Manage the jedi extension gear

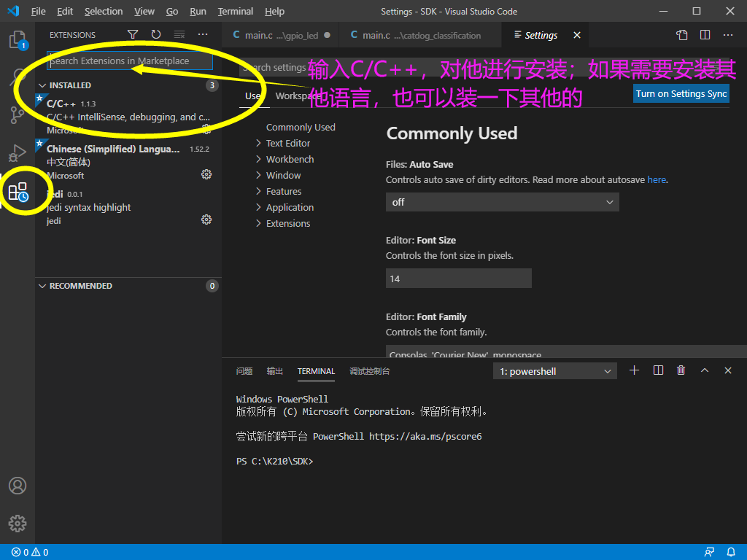click(x=206, y=219)
